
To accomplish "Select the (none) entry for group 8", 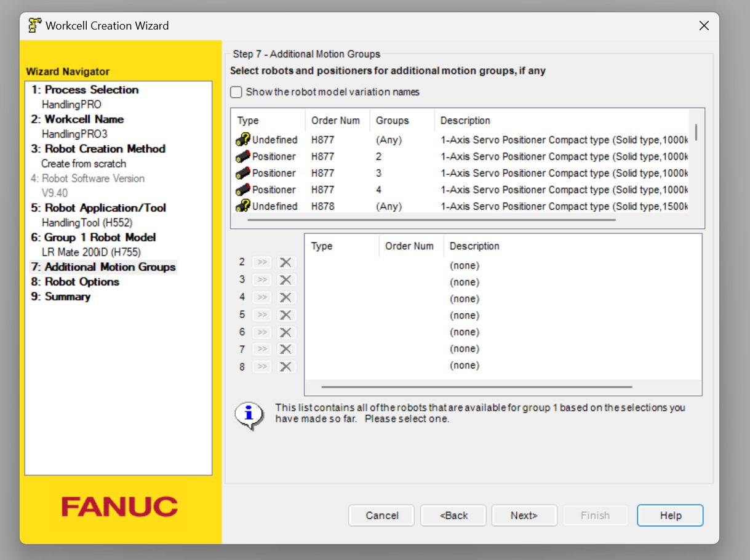I will pos(465,366).
